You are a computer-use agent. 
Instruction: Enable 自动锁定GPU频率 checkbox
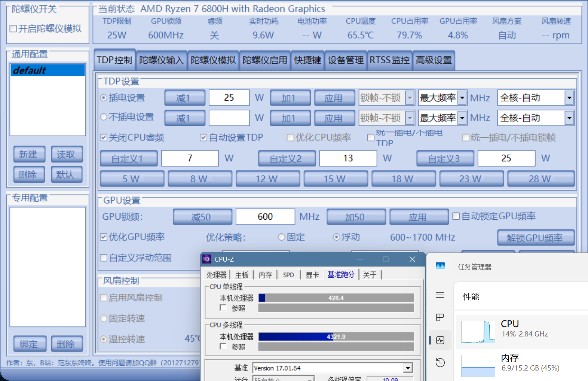coord(456,216)
